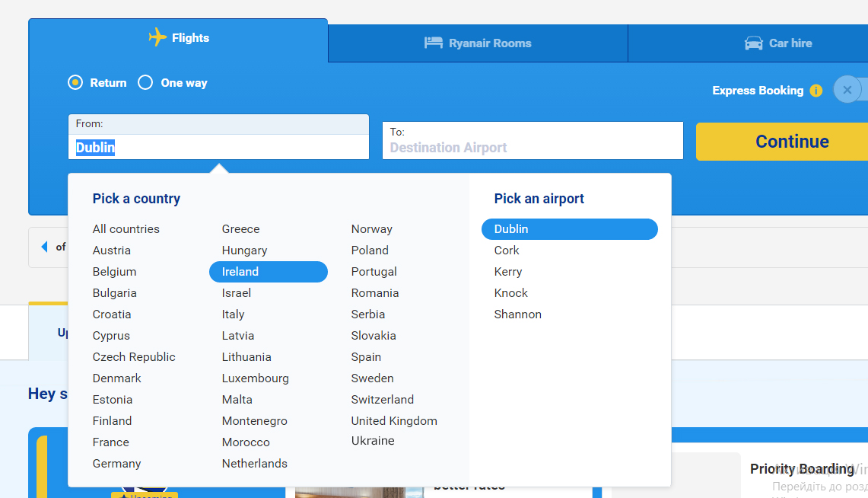Toggle the Express Booking switch
The image size is (868, 498).
point(851,90)
